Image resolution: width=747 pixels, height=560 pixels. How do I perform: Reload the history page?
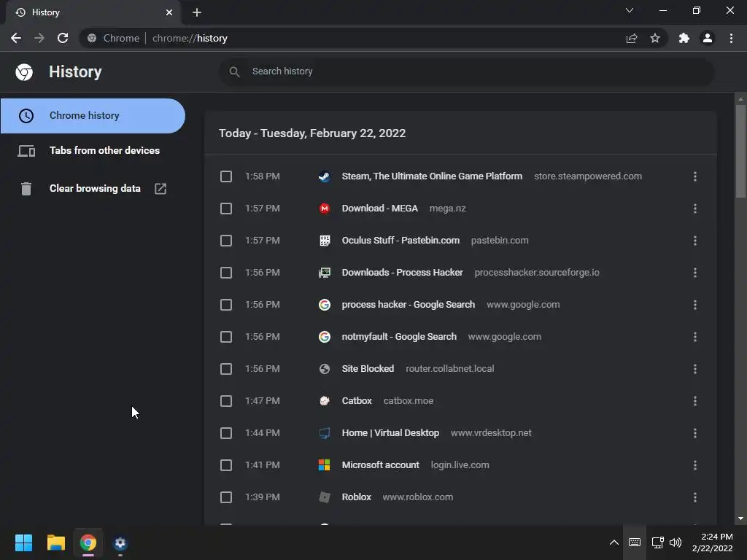point(63,38)
